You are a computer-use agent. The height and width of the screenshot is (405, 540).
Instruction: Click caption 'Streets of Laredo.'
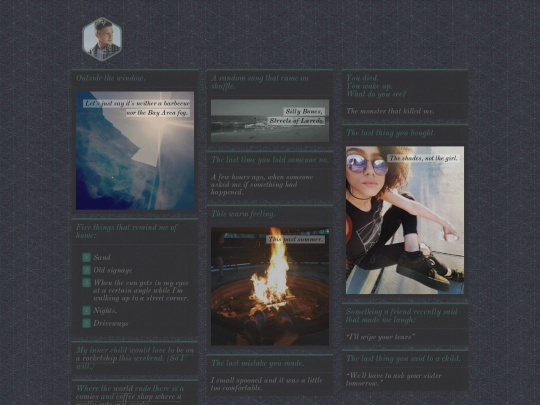click(x=297, y=121)
